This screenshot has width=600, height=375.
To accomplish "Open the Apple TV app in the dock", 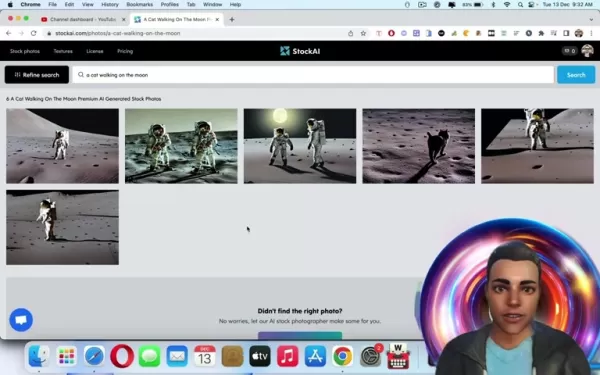I will coord(260,356).
